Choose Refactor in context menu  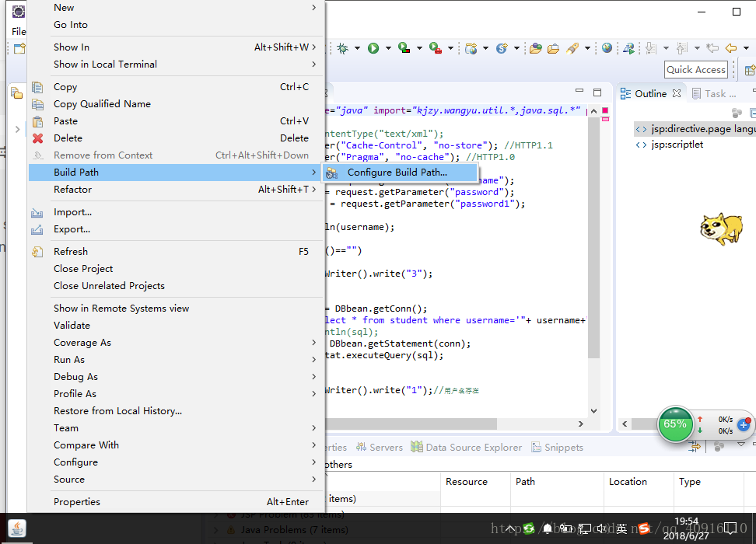tap(176, 190)
